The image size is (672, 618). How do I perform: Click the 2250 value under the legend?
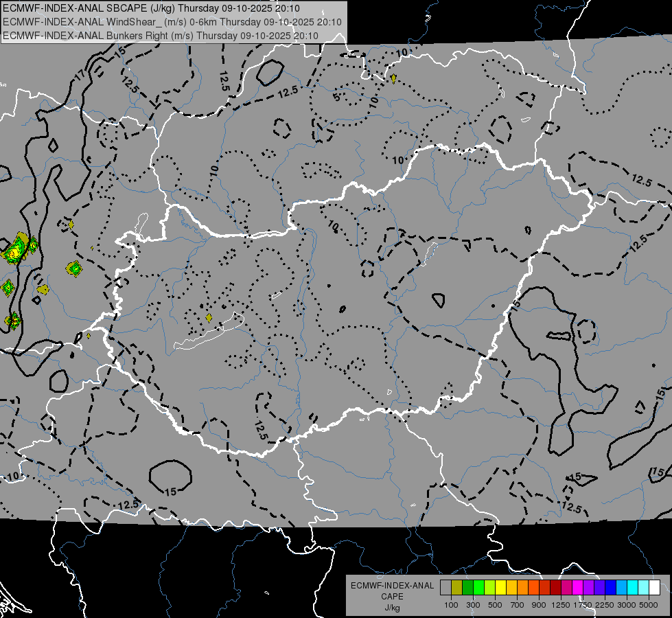coord(605,605)
